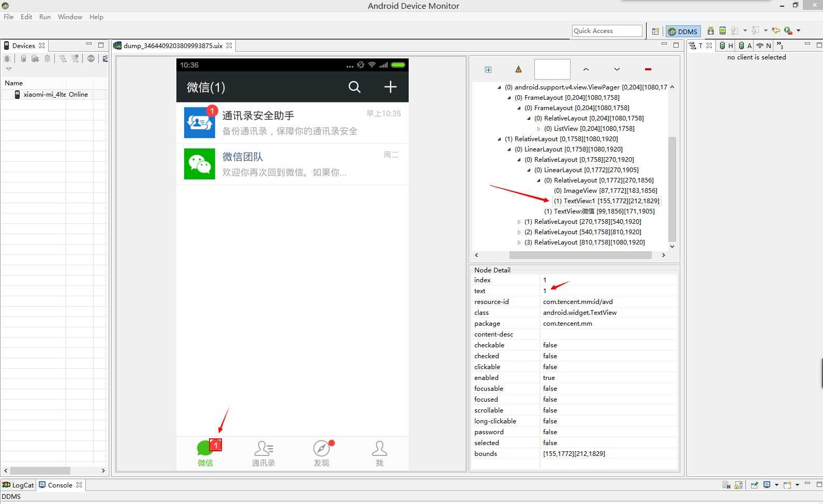Go to previous search result up chevron
Screen dimensions: 823x504
[586, 69]
